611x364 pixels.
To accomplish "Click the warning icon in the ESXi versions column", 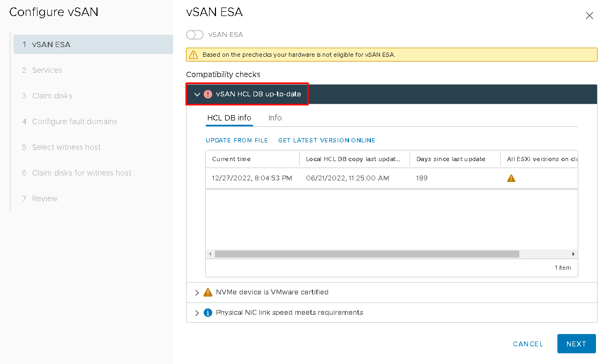I will (511, 177).
